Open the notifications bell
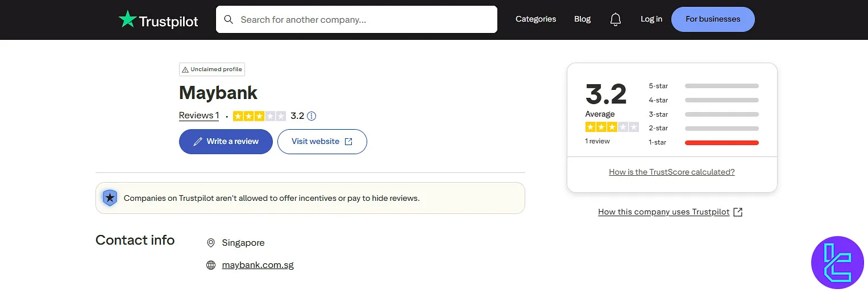This screenshot has width=868, height=293. point(615,19)
